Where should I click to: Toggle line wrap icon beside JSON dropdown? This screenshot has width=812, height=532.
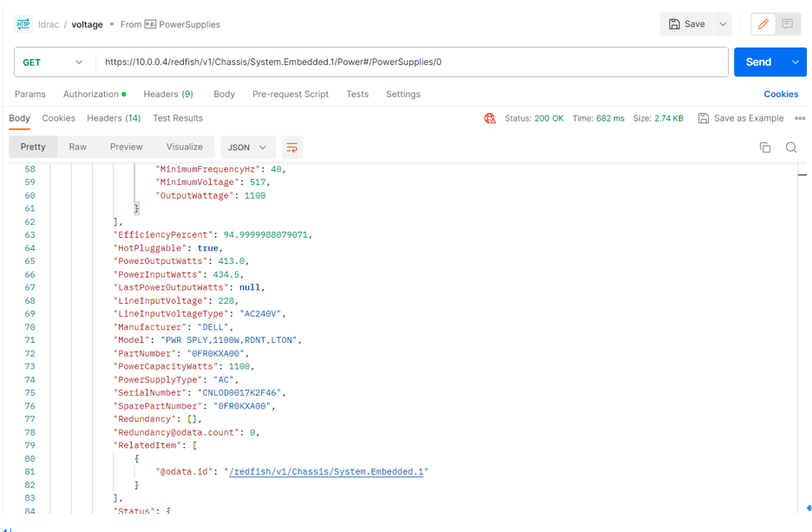[291, 148]
